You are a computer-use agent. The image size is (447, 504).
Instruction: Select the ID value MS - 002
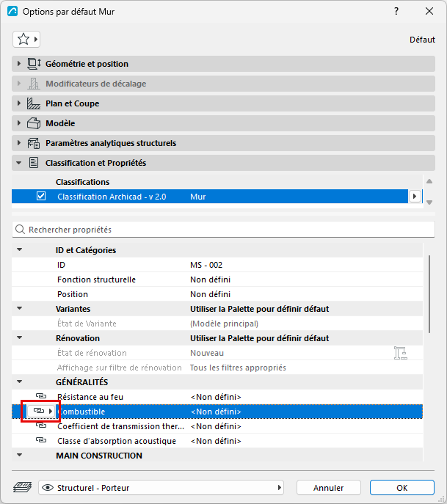(206, 265)
